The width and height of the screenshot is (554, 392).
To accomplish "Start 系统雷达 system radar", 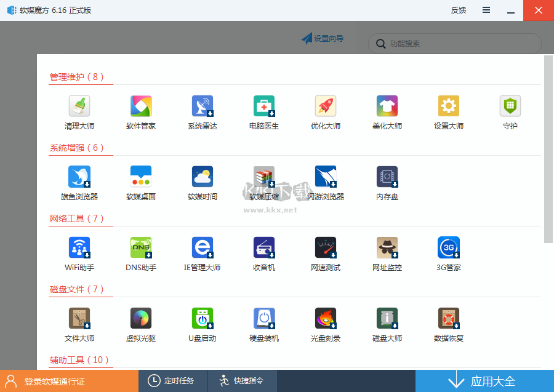I will point(202,112).
